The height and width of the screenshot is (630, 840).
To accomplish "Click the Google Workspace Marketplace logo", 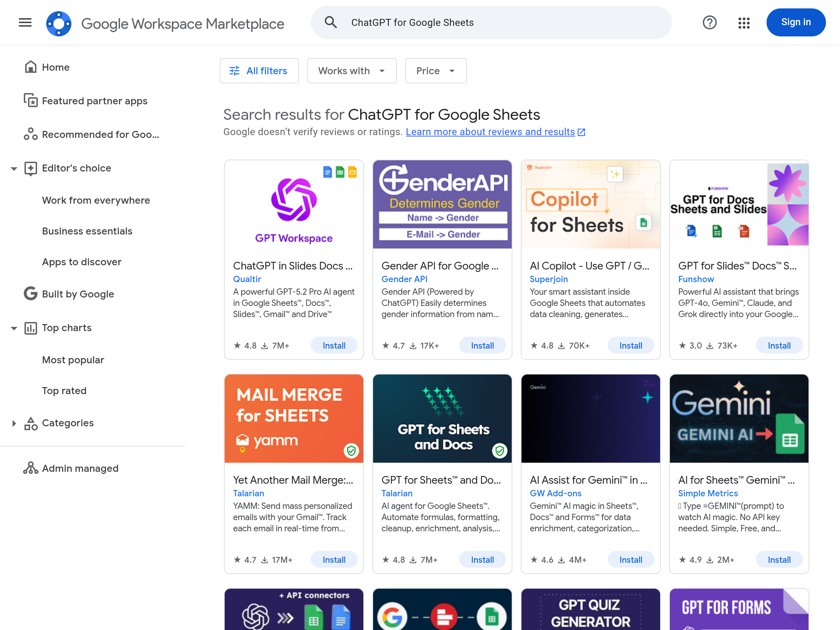I will click(58, 23).
